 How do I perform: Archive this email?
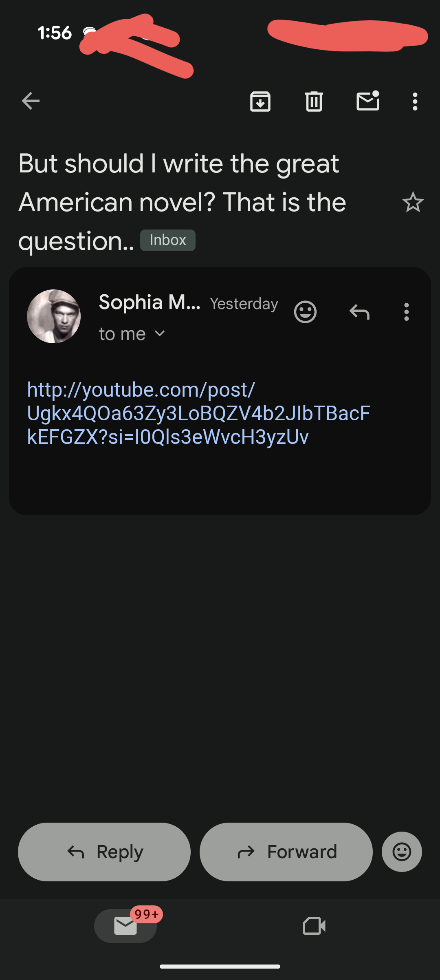coord(260,101)
